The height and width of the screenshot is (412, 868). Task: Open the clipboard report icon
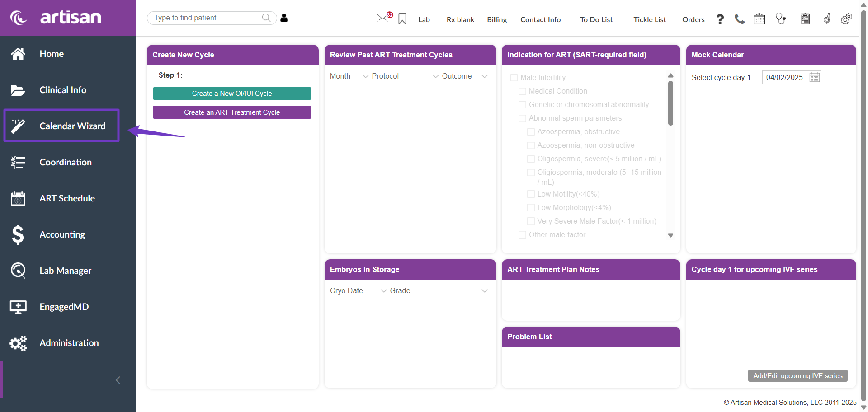[805, 19]
